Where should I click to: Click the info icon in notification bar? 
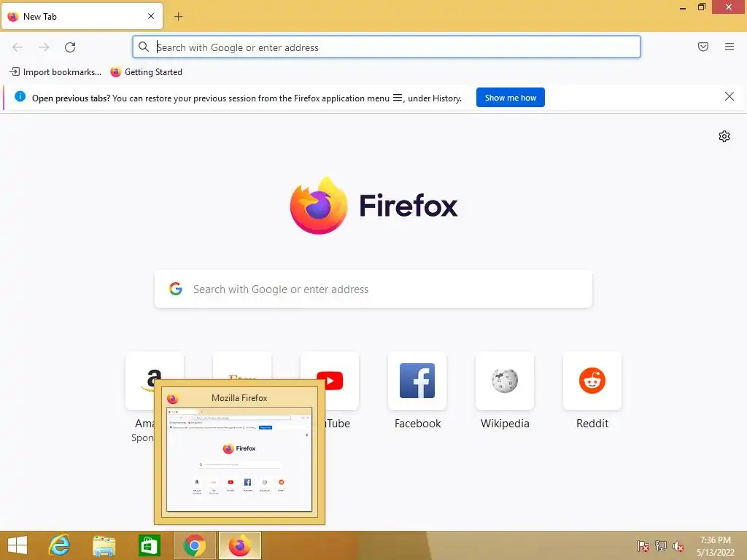point(20,97)
